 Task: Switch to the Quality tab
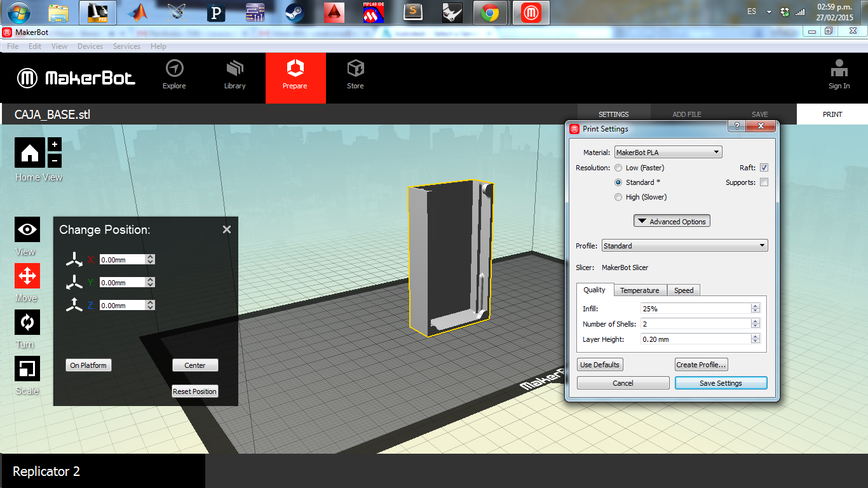point(595,290)
